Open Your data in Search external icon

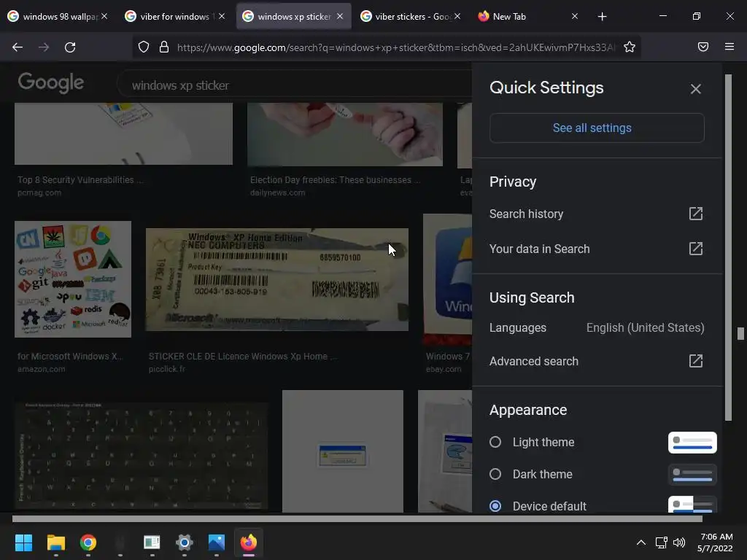(x=695, y=248)
